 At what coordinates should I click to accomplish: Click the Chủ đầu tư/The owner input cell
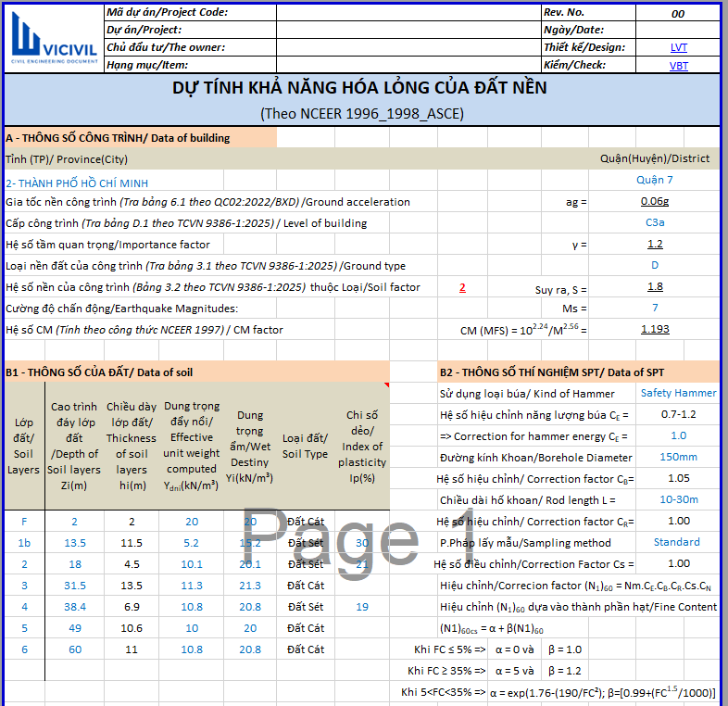(408, 47)
